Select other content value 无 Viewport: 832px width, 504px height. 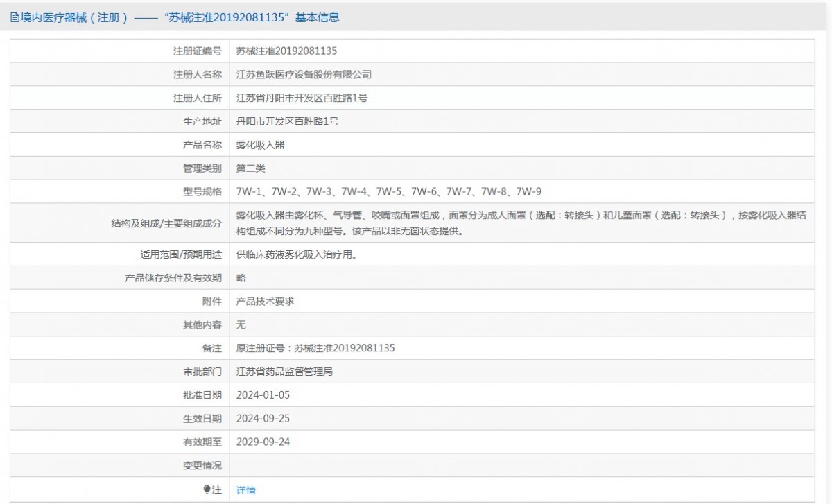point(241,325)
